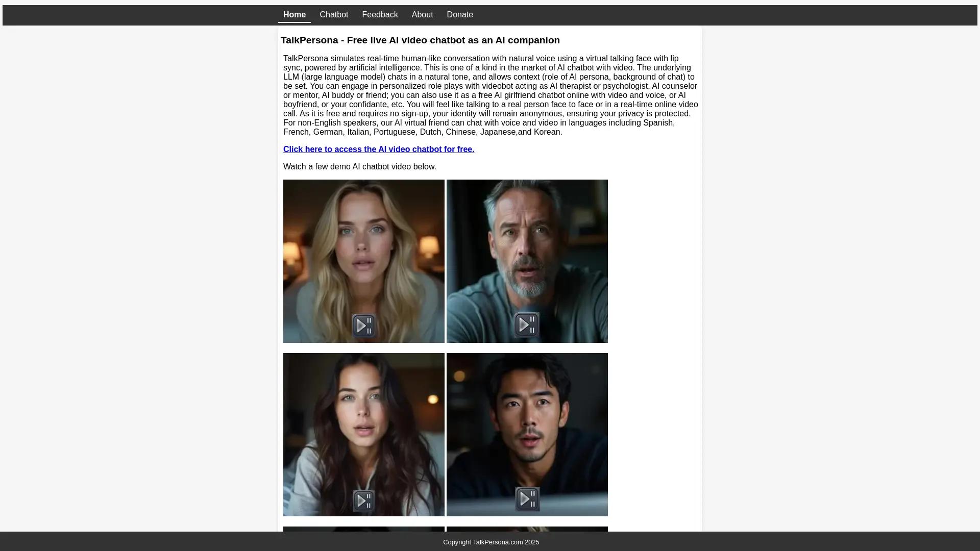Navigate to the About page
Viewport: 980px width, 551px height.
pos(422,15)
